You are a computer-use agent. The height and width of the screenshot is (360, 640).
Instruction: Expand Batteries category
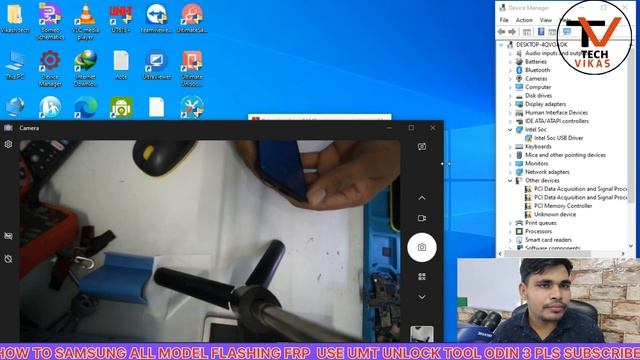510,62
